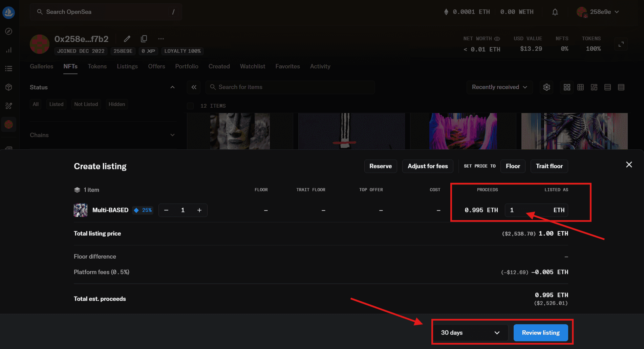This screenshot has height=349, width=644.
Task: Edit profile with the pencil icon
Action: pyautogui.click(x=127, y=39)
